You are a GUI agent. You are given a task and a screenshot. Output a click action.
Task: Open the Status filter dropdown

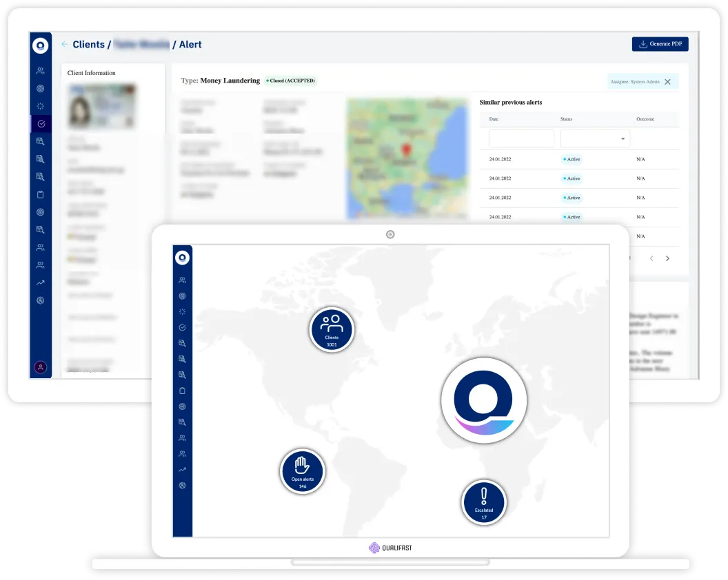595,138
